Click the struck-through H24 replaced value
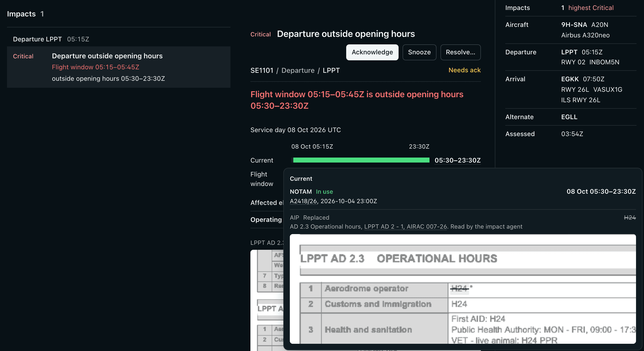This screenshot has width=644, height=351. (630, 218)
